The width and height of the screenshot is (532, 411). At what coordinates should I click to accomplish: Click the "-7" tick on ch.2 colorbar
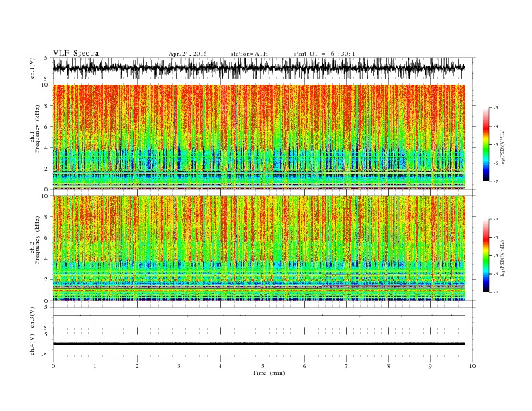495,292
